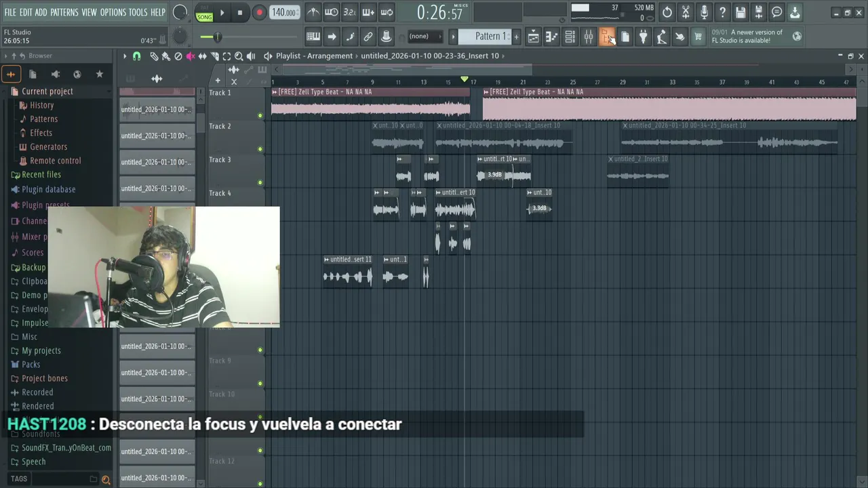Image resolution: width=868 pixels, height=488 pixels.
Task: Click the master pitch knob
Action: coord(180,36)
